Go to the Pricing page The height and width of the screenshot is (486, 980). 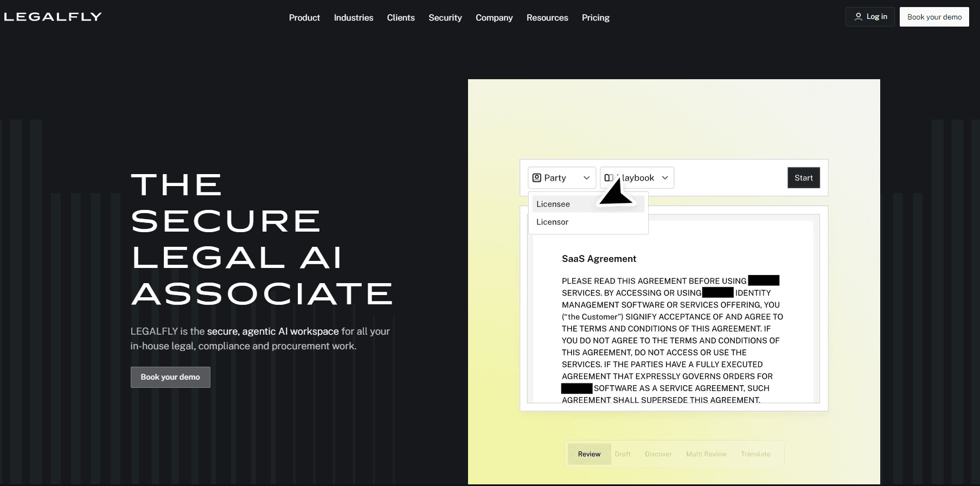pyautogui.click(x=595, y=17)
